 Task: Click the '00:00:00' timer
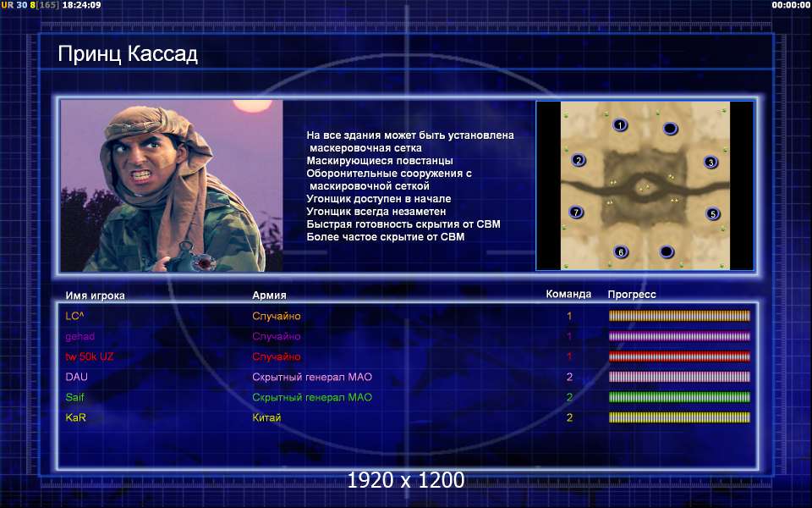[790, 5]
